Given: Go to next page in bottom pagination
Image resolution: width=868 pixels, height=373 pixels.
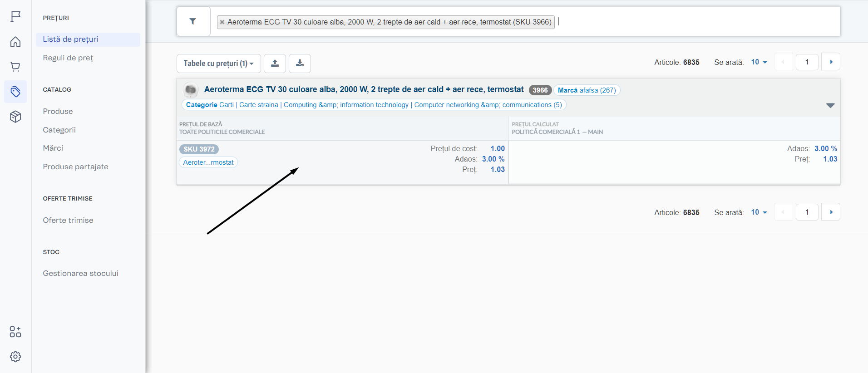Looking at the screenshot, I should [831, 212].
